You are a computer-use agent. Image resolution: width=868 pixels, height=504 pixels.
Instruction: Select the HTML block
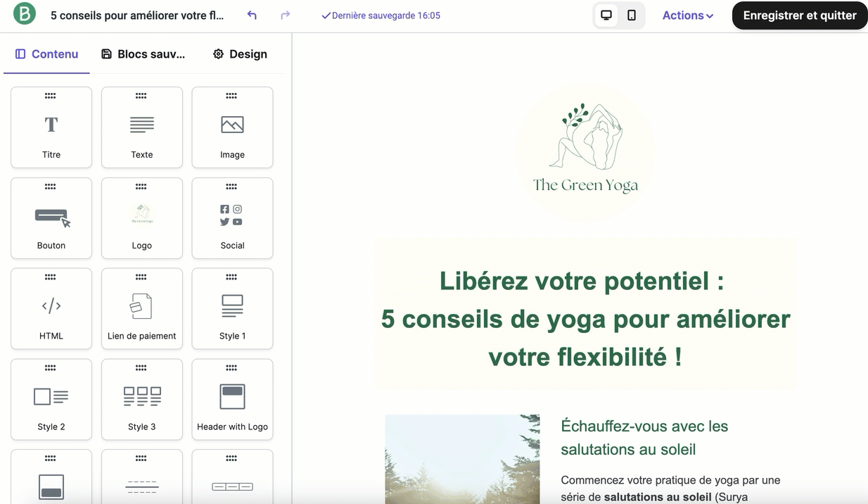tap(51, 308)
